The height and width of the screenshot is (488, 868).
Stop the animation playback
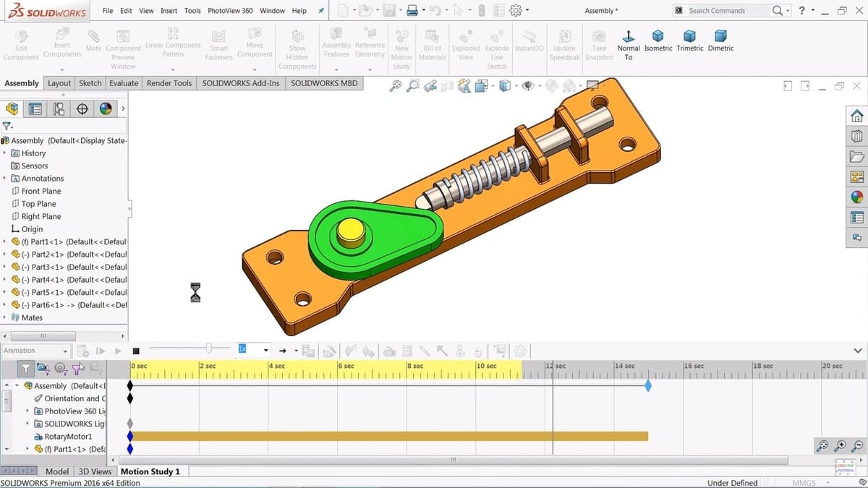(136, 351)
